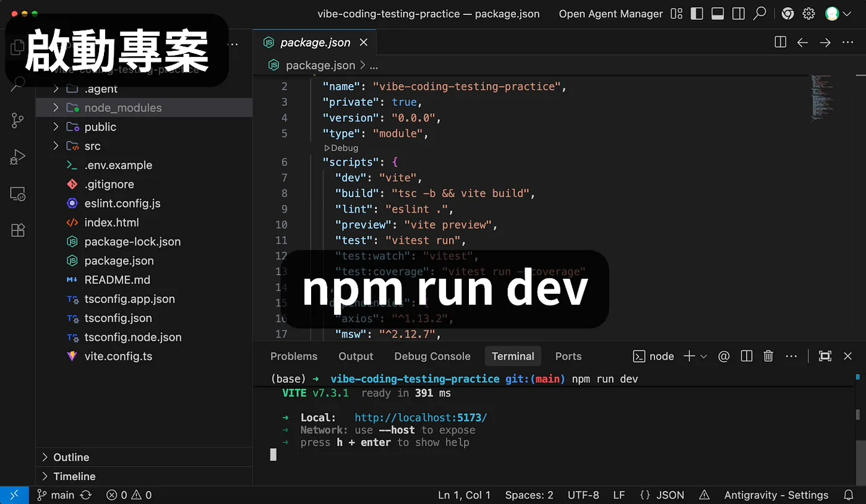The image size is (866, 504).
Task: Toggle bottom panel layout button
Action: tap(718, 14)
